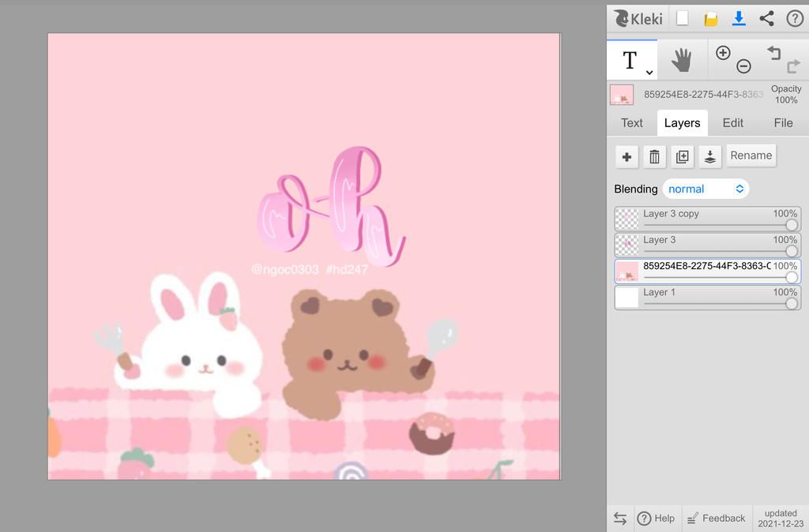
Task: Create a new blank image
Action: click(x=682, y=19)
